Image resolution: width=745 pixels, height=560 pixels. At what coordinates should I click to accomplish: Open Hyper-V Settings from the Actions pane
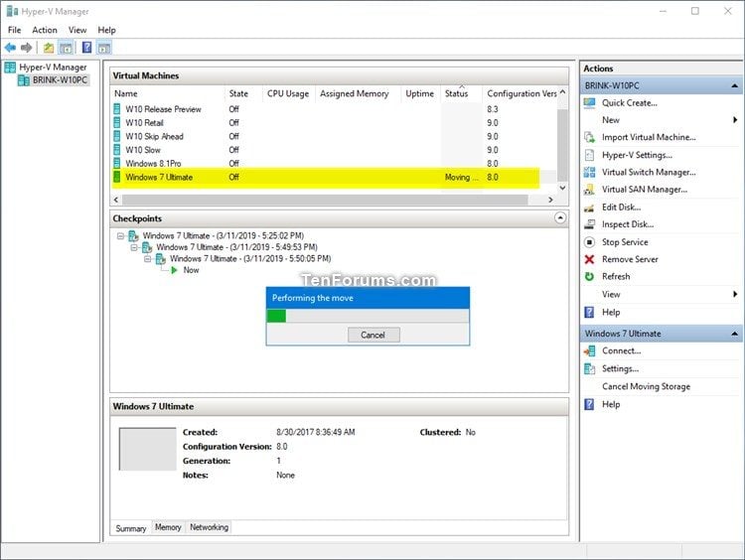(x=637, y=155)
